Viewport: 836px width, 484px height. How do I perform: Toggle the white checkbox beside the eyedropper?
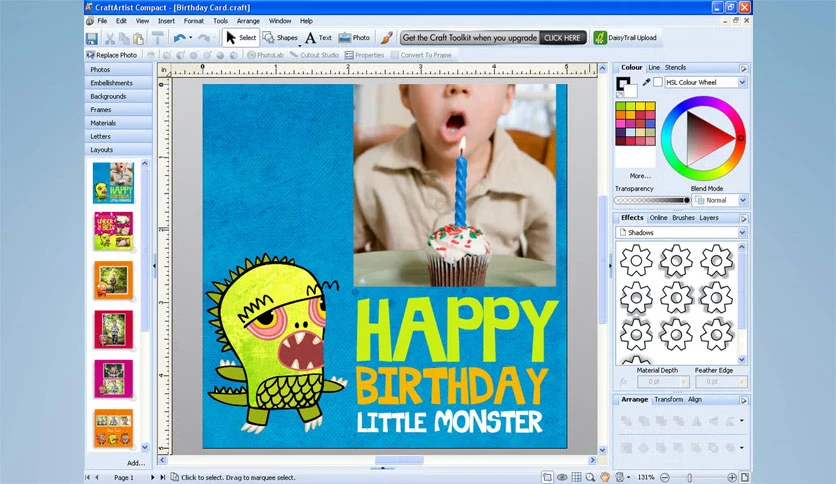[658, 82]
